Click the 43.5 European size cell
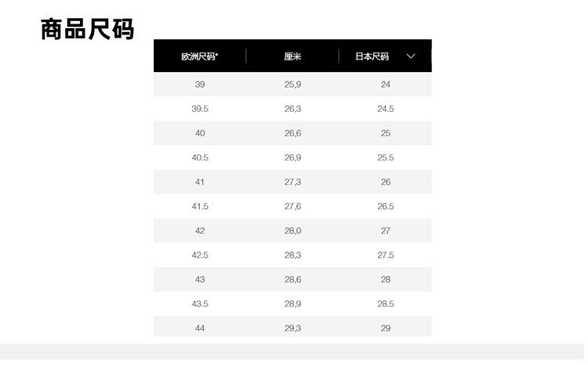588x365 pixels. point(200,304)
